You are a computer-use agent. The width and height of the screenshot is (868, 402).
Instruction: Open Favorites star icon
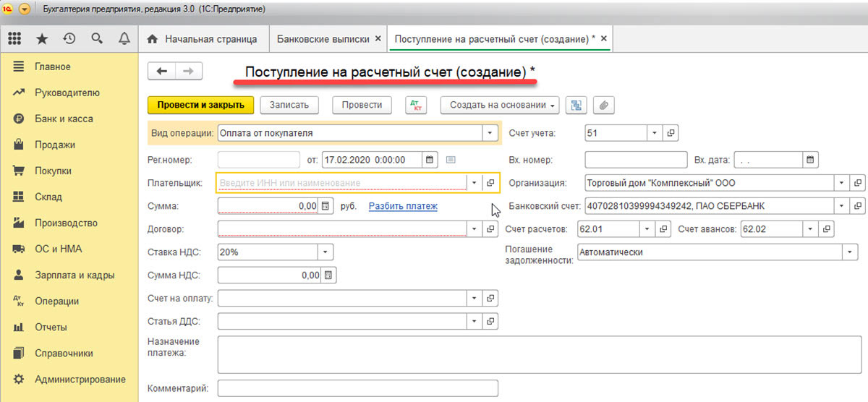(43, 38)
